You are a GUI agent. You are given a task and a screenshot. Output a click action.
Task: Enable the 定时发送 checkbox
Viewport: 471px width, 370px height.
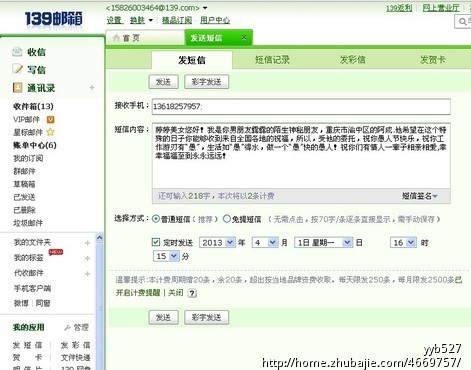tap(156, 242)
